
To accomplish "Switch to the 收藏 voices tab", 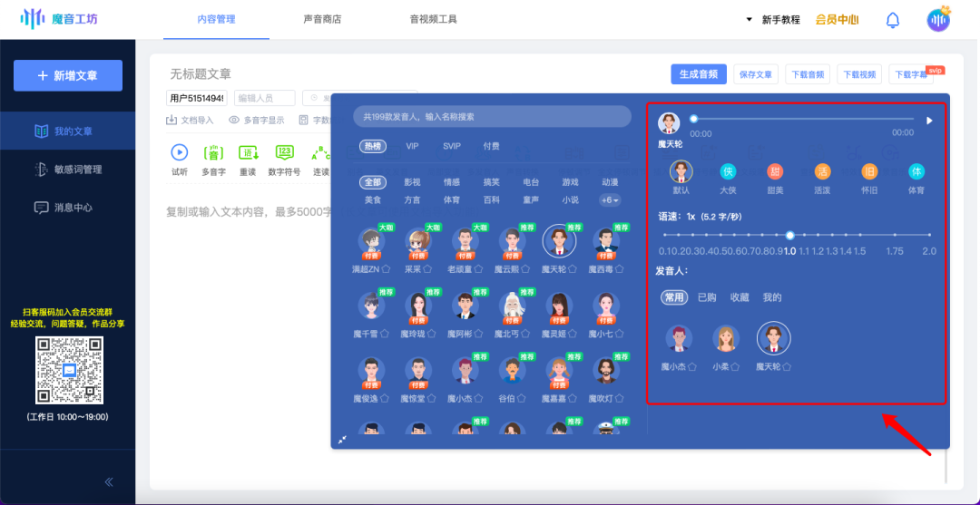I will [740, 297].
